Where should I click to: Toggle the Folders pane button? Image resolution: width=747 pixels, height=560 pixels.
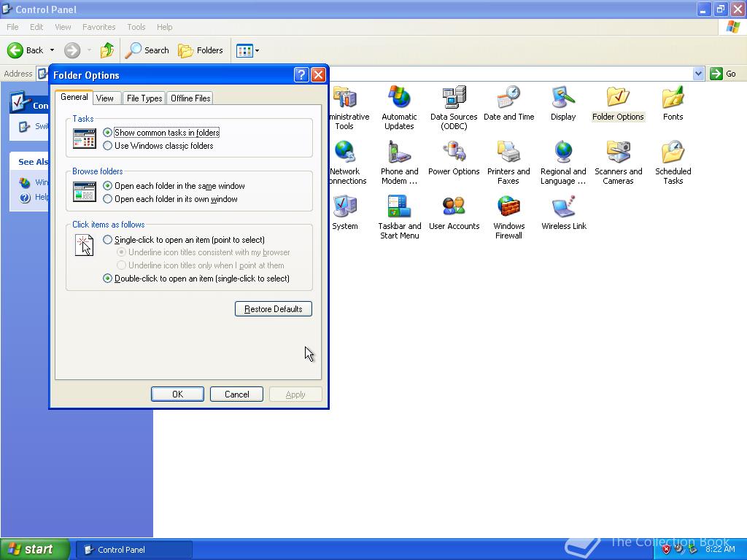(200, 50)
